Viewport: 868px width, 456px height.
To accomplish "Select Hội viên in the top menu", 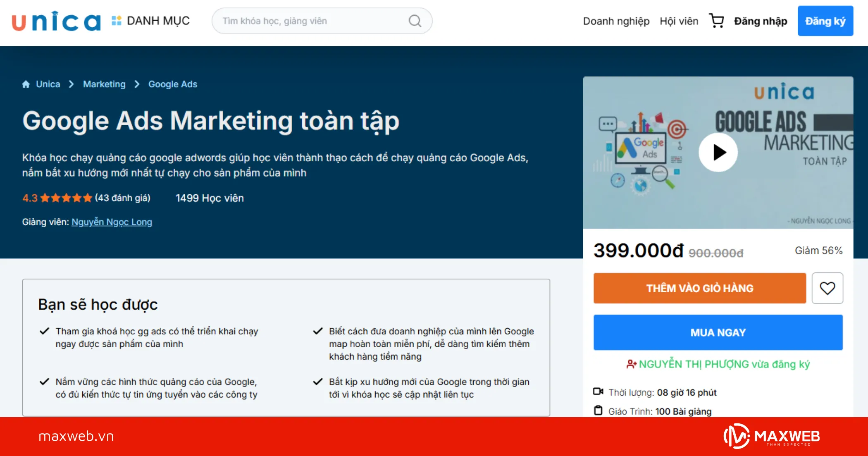I will pyautogui.click(x=678, y=21).
